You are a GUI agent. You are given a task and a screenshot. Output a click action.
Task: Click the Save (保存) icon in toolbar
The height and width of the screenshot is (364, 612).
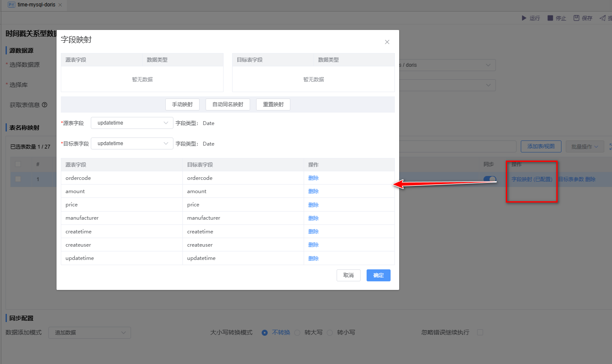(576, 18)
